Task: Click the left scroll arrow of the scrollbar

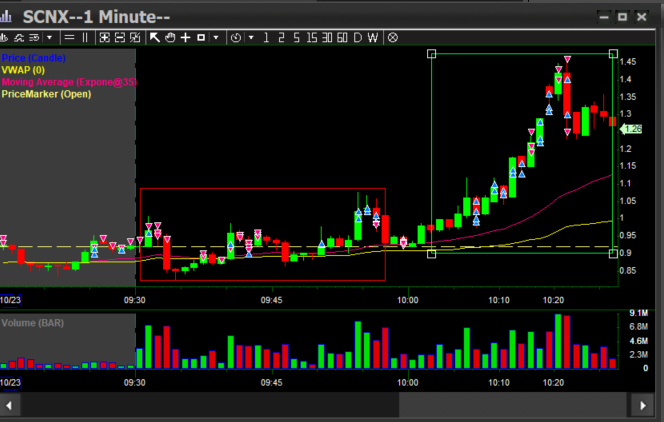Action: coord(8,405)
